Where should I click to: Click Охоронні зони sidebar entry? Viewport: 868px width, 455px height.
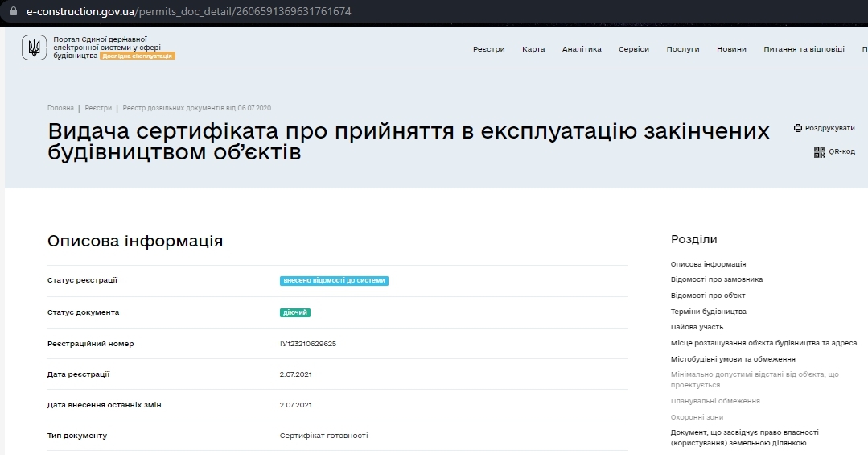point(697,417)
